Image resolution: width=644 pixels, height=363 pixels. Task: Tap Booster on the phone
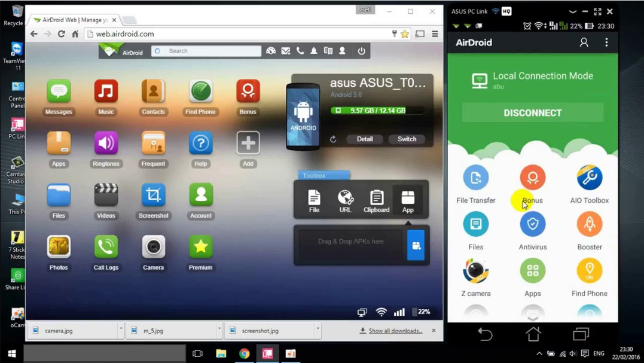(x=590, y=224)
